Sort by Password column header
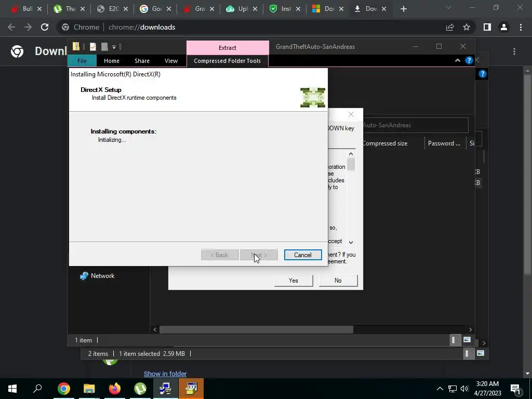The width and height of the screenshot is (532, 399). coord(444,143)
